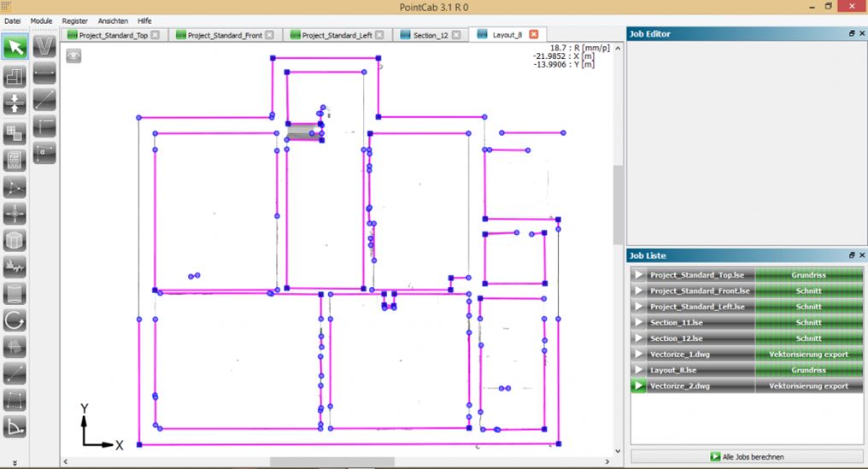Select the 3D cube tool
Viewport: 868px width, 469px height.
pyautogui.click(x=15, y=240)
